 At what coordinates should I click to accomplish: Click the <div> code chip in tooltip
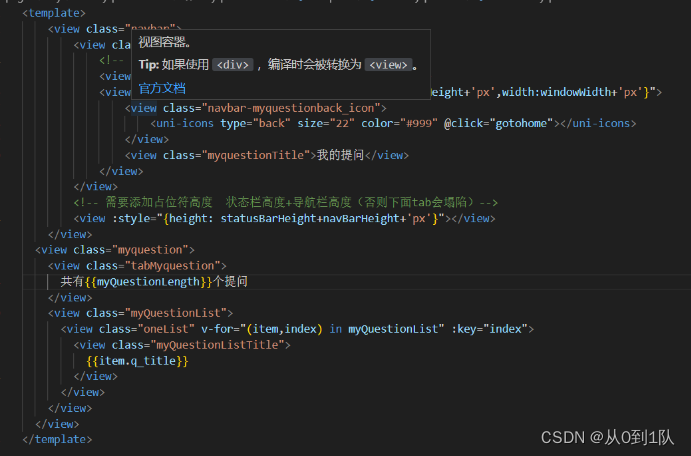coord(233,65)
